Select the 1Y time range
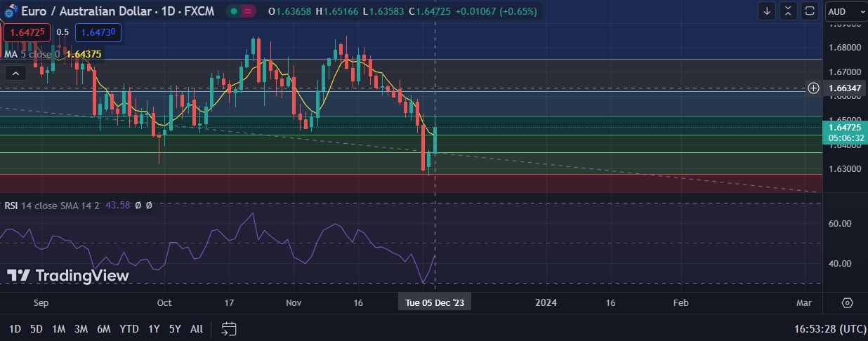This screenshot has height=341, width=868. [x=154, y=328]
